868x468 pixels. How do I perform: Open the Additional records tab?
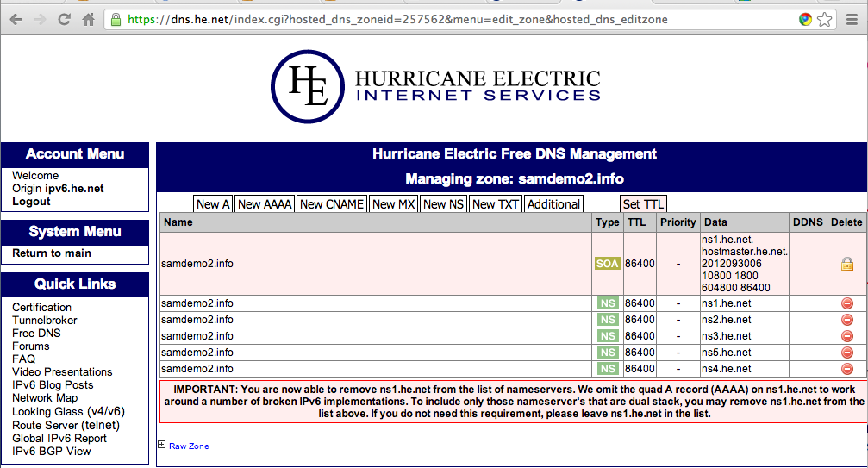[x=553, y=204]
